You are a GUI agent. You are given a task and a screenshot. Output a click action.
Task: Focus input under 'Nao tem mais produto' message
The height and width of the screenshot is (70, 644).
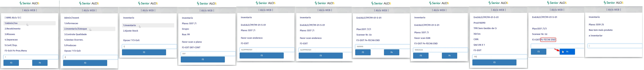[x=614, y=46]
